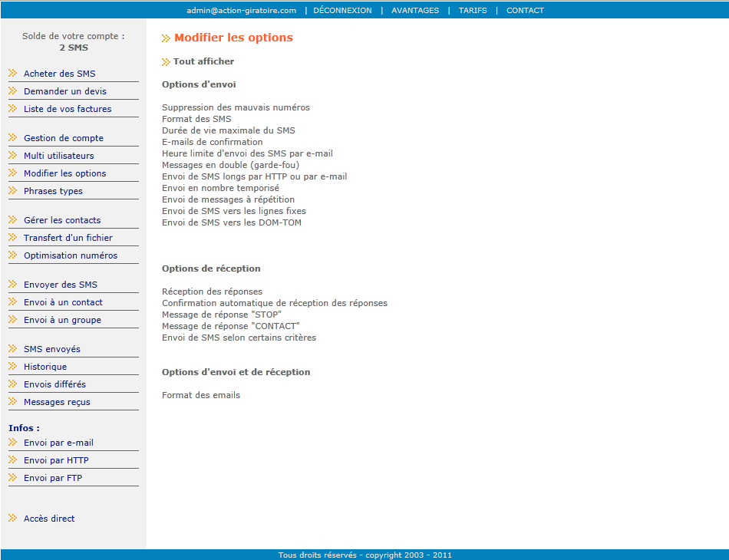729x560 pixels.
Task: View SMS envoyés list
Action: point(52,349)
